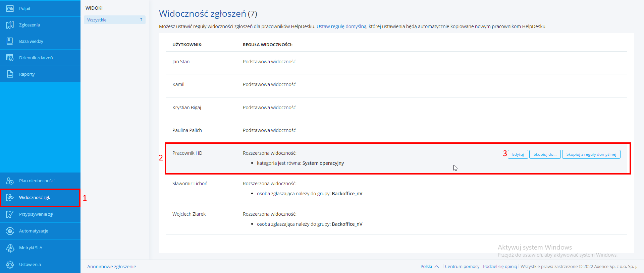This screenshot has width=644, height=273.
Task: Click the Raporty document icon
Action: (x=10, y=74)
